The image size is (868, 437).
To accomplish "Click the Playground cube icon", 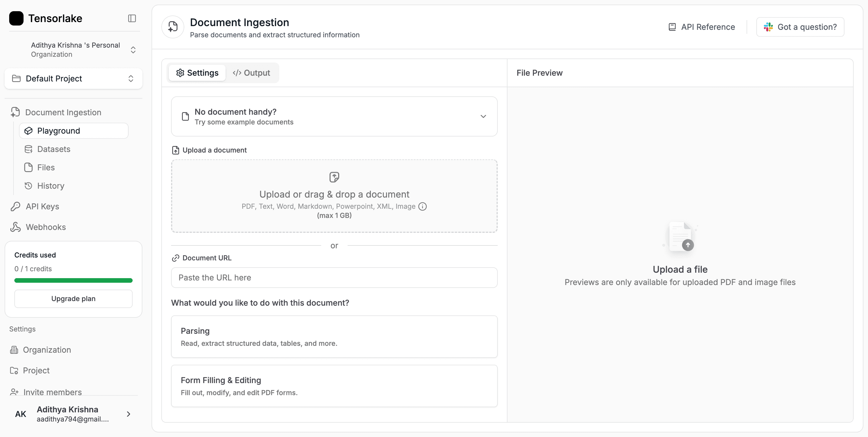I will pyautogui.click(x=29, y=131).
